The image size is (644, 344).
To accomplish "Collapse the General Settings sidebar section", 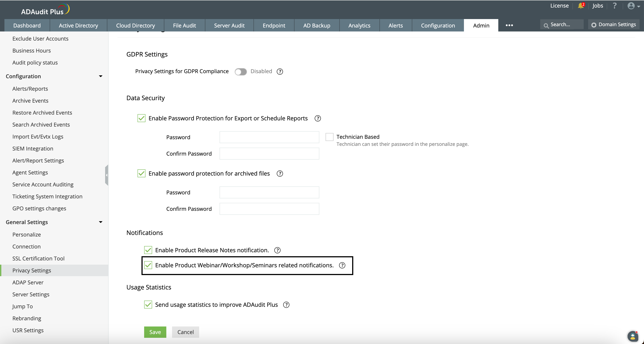I will 100,222.
